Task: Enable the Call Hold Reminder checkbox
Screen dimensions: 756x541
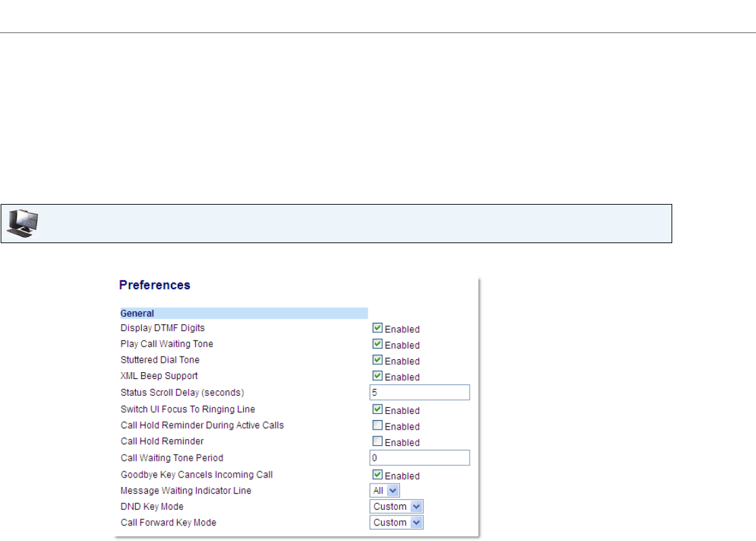Action: point(378,442)
